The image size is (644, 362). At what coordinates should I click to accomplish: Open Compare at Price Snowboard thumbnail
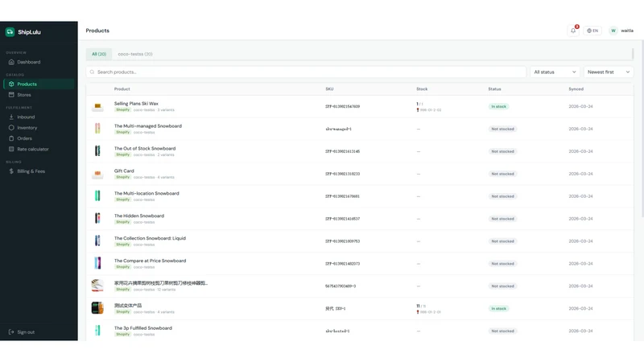97,264
